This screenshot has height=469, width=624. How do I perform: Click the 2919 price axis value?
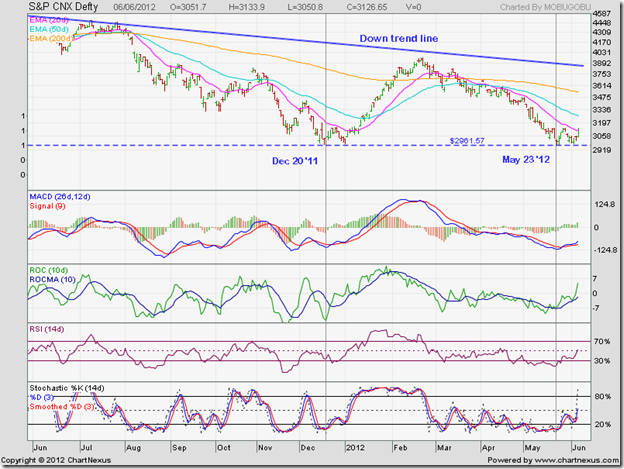coord(601,150)
